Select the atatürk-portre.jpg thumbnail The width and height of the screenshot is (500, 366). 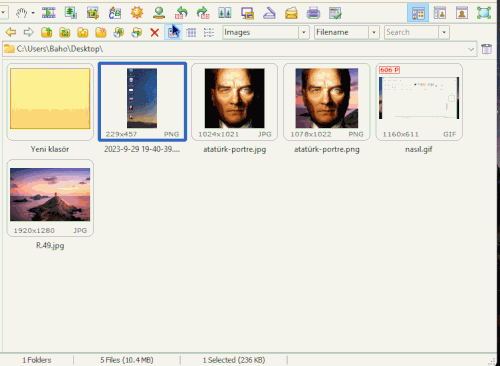(235, 102)
